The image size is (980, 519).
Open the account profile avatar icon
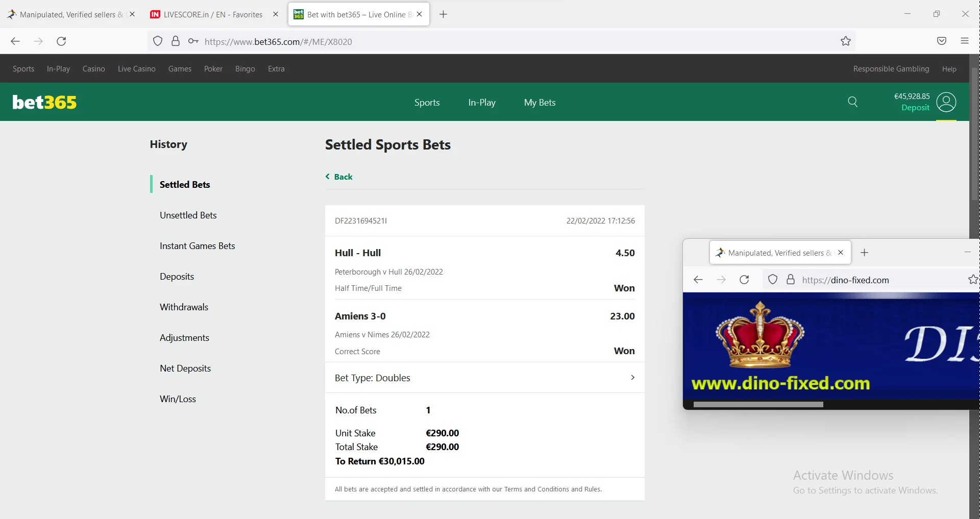[946, 102]
